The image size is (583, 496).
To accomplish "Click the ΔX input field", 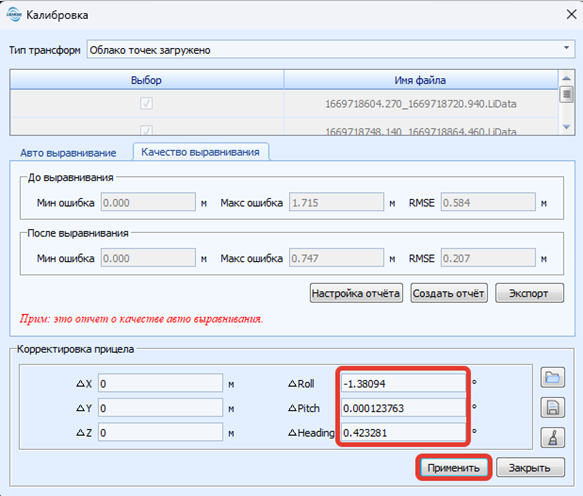I will 160,383.
